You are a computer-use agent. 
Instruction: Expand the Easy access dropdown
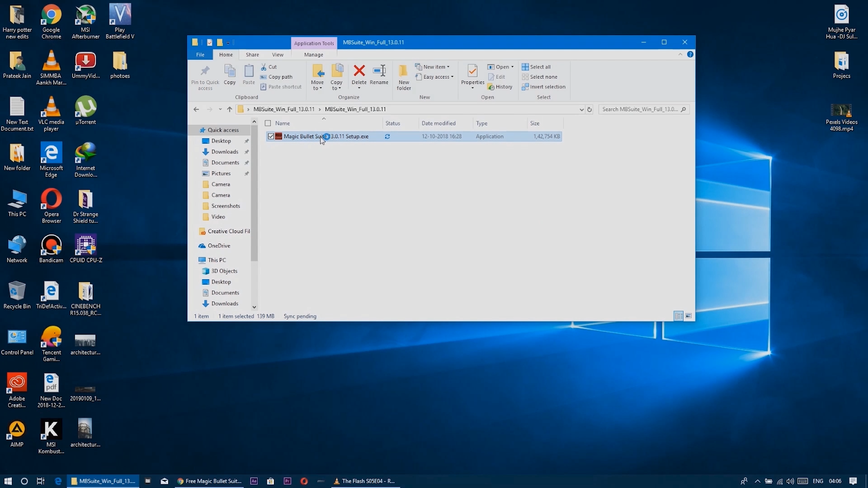435,77
